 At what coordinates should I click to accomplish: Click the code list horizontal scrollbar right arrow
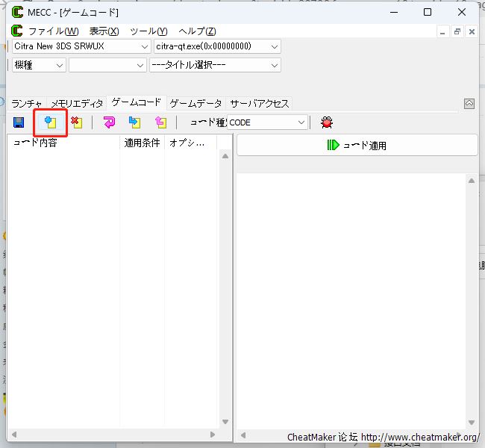coord(212,435)
